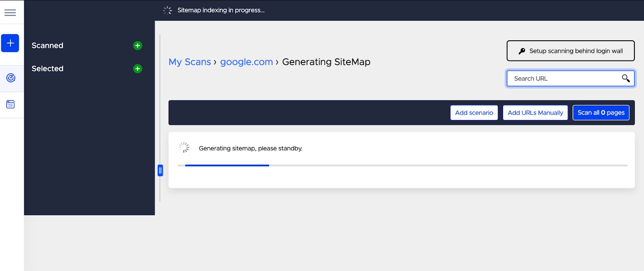Click the blue plus new scan button
This screenshot has width=644, height=271.
10,43
